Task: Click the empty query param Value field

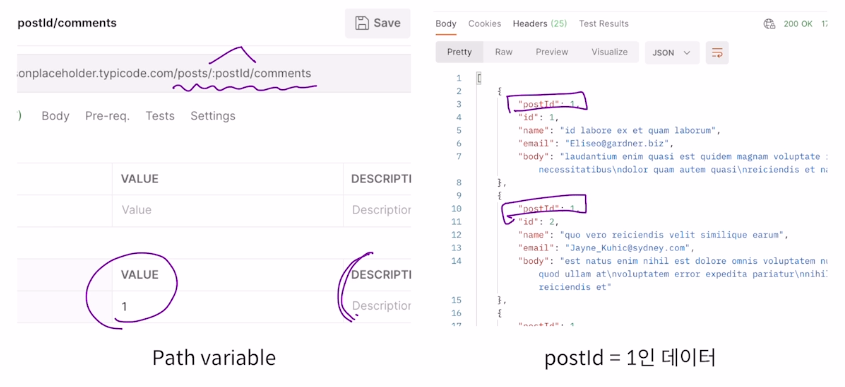Action: [x=228, y=210]
